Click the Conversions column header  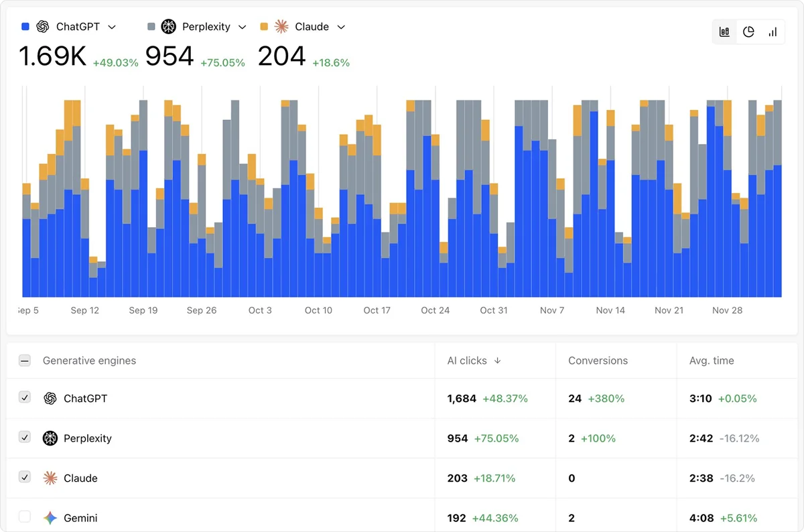597,360
